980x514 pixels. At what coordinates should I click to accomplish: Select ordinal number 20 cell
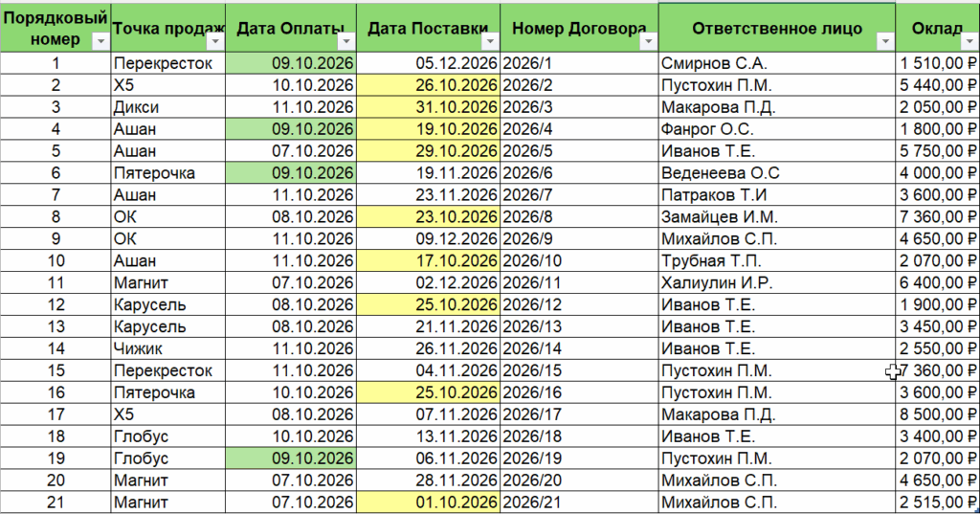(x=56, y=480)
